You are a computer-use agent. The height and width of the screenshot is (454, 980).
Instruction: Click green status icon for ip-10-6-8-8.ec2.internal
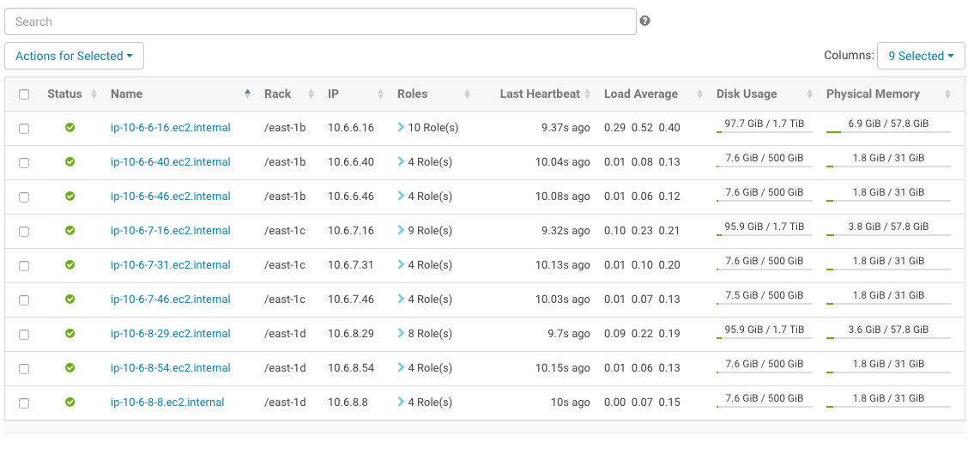click(70, 403)
